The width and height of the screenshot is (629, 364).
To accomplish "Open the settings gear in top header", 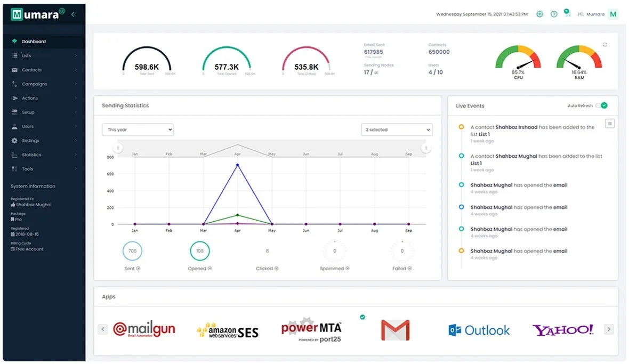I will click(539, 14).
